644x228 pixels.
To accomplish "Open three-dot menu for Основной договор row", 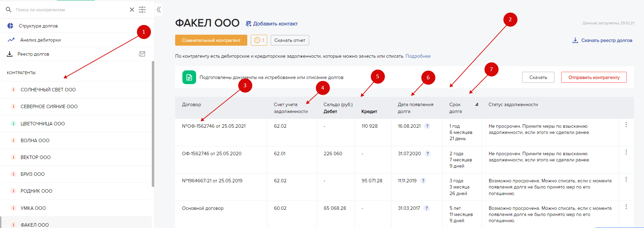I will coord(626,207).
